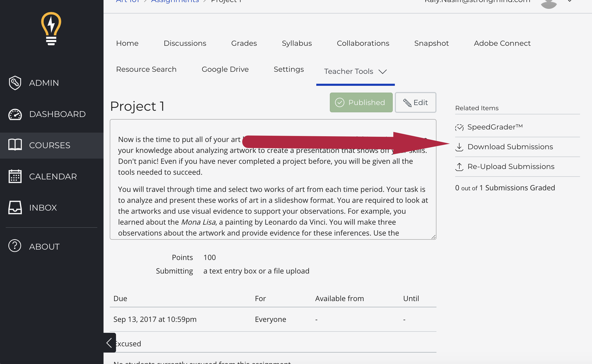
Task: Click the 'Available from' column header
Action: coord(339,298)
